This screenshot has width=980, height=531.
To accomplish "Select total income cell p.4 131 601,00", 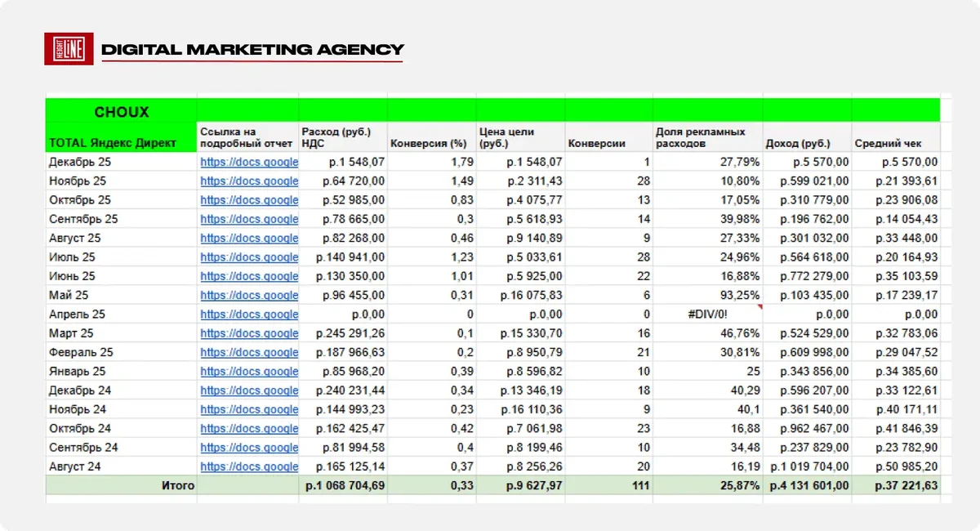I will pos(807,485).
